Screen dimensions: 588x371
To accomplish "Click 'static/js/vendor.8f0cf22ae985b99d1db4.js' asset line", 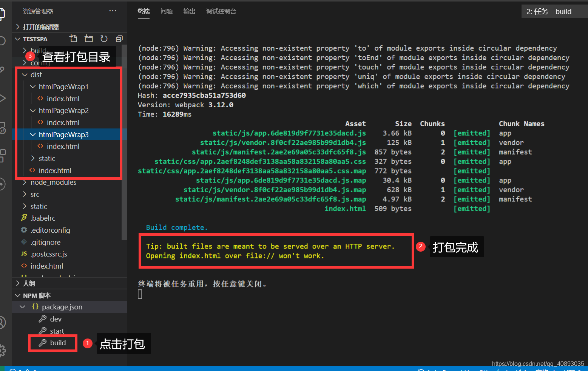I will point(283,142).
